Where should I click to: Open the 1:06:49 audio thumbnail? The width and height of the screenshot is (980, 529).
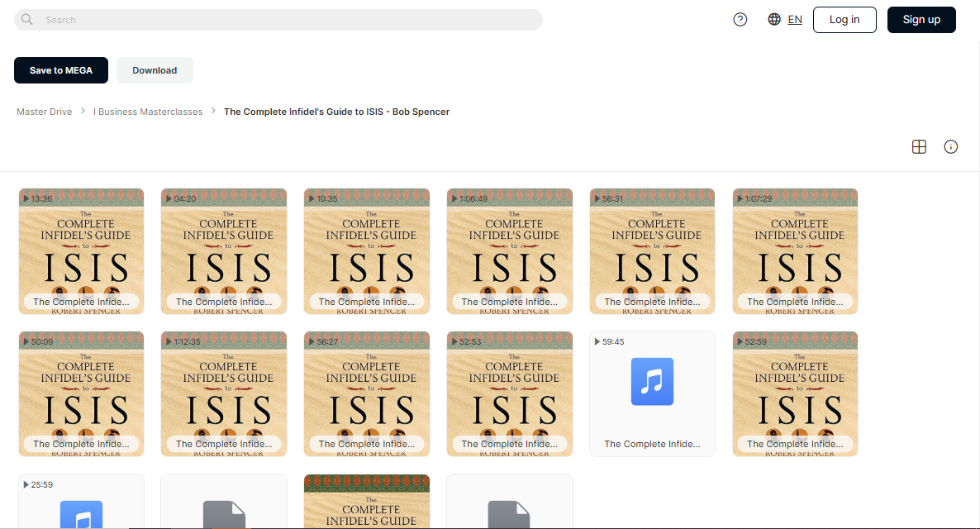(509, 251)
